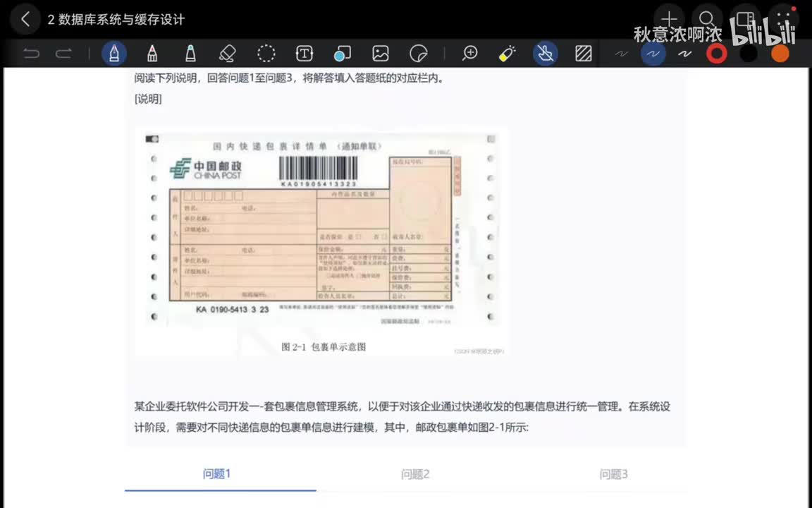
Task: Pick the orange pen color
Action: (x=780, y=54)
